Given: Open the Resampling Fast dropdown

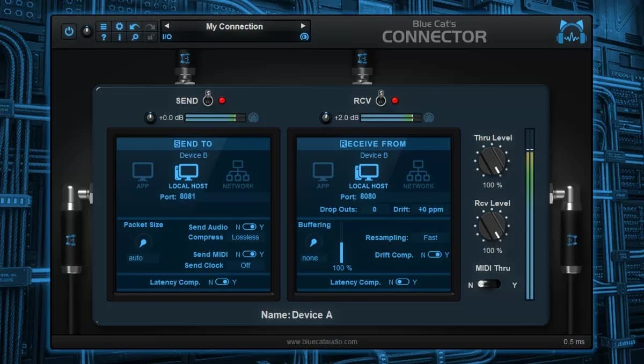Looking at the screenshot, I should click(x=431, y=237).
